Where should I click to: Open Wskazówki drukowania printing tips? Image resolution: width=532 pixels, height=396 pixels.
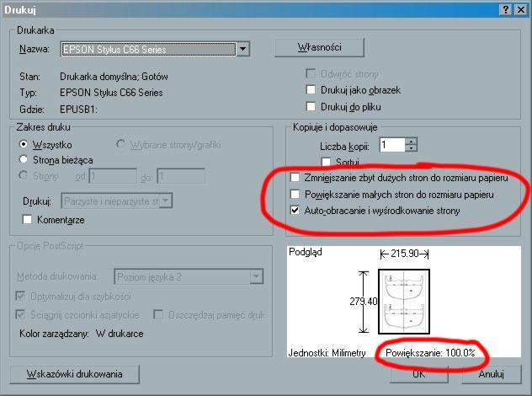pos(75,374)
